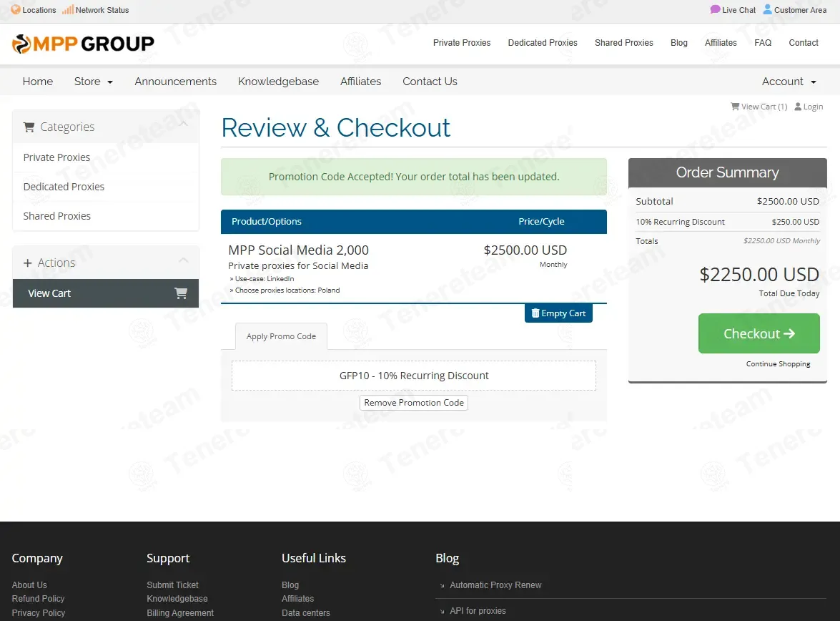840x621 pixels.
Task: Open Data centers in footer
Action: pos(306,612)
